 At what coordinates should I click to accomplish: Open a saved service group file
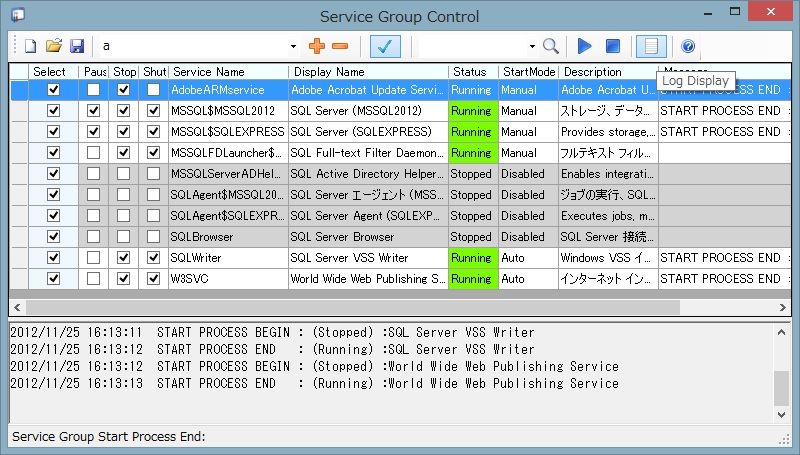click(54, 46)
